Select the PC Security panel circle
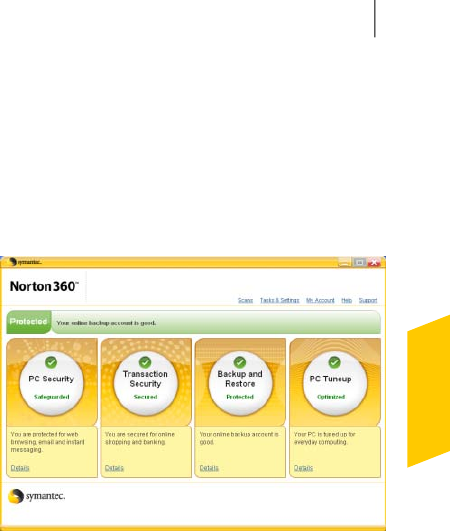The height and width of the screenshot is (531, 450). 51,384
